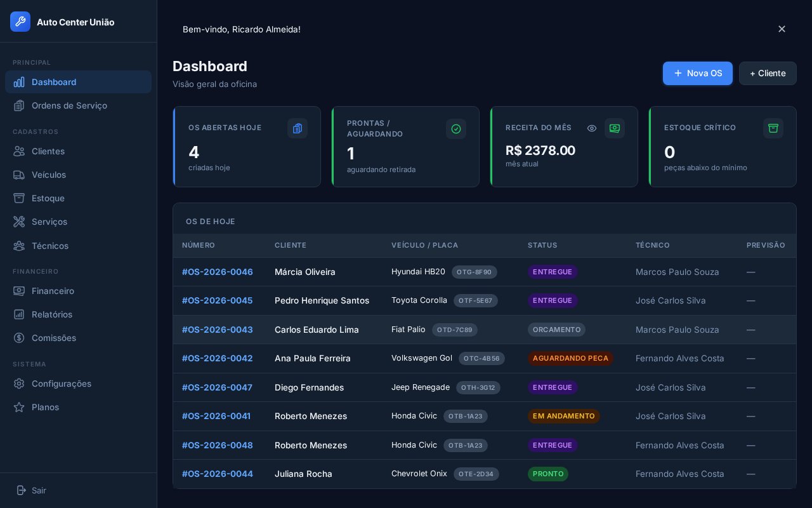Click the Configurações gear icon
The height and width of the screenshot is (508, 812).
[19, 384]
